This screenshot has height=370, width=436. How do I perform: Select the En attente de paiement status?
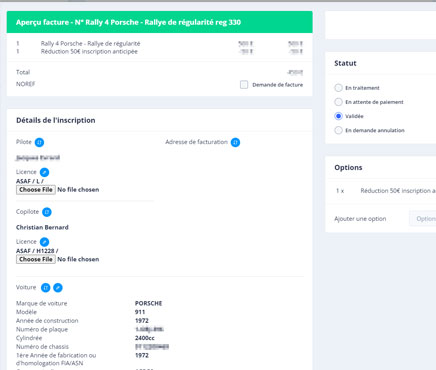click(338, 102)
